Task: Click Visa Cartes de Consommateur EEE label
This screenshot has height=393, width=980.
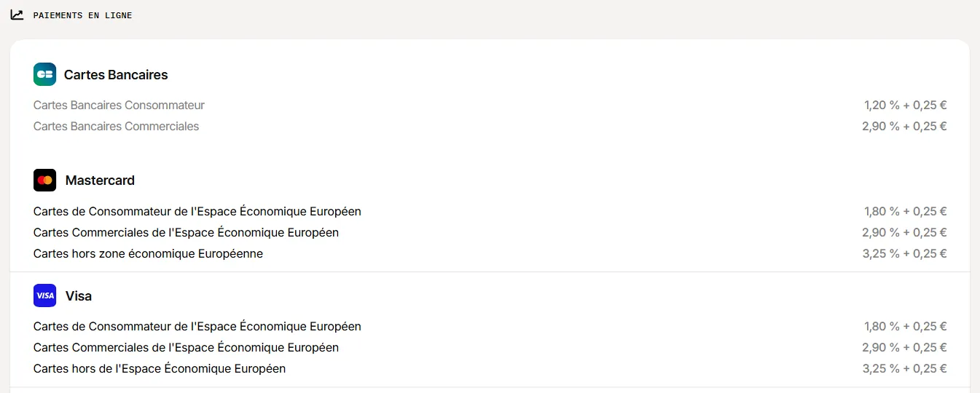Action: [x=197, y=327]
